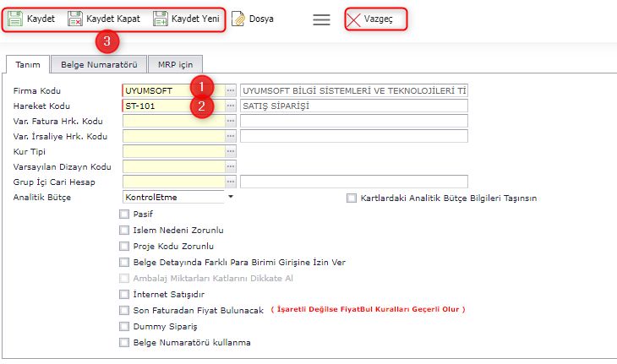This screenshot has width=617, height=364.
Task: Switch to the MRP için tab
Action: 177,64
